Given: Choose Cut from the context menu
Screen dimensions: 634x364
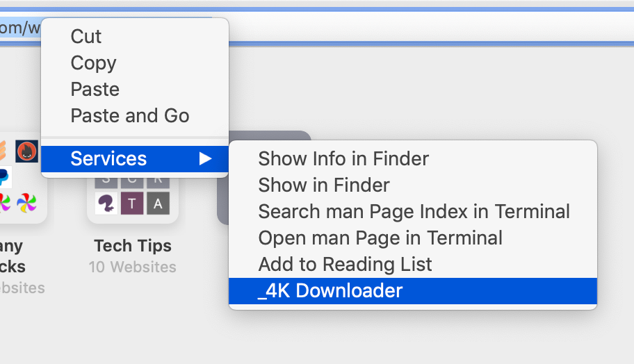Looking at the screenshot, I should tap(135, 36).
